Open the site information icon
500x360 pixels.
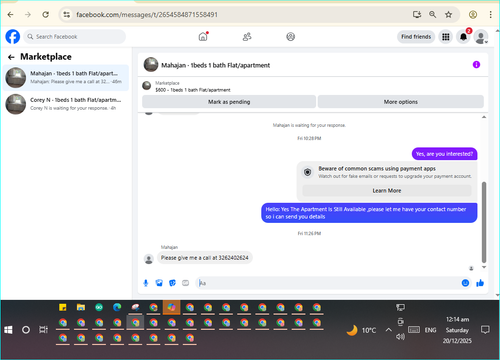[67, 15]
